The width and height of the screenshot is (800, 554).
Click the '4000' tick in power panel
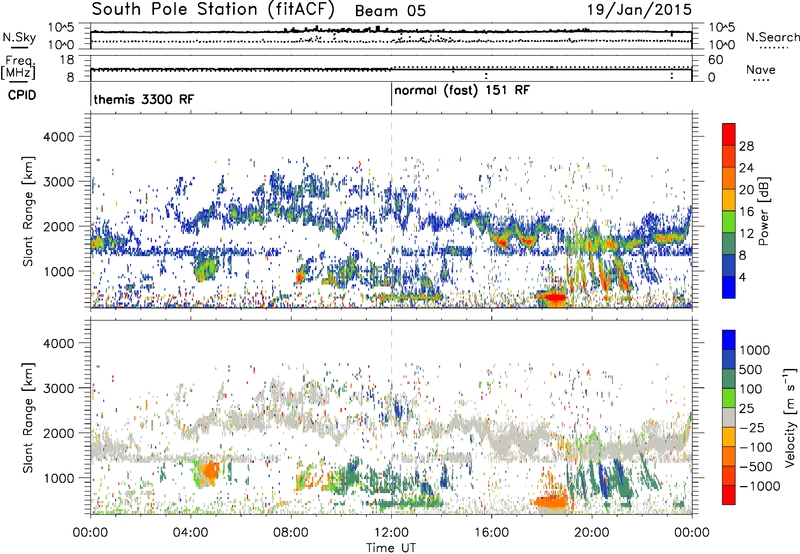[x=59, y=137]
